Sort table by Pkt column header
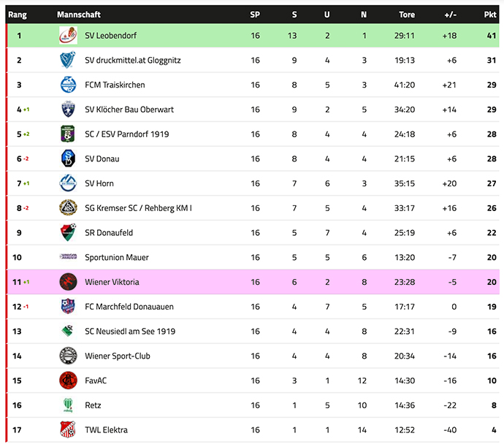504x447 pixels. [489, 15]
